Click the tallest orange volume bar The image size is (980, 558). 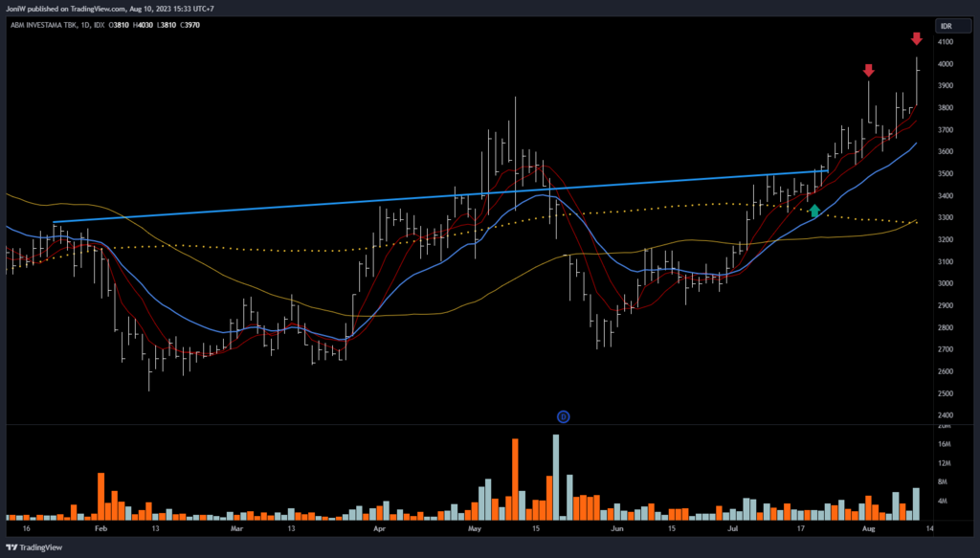pos(515,479)
